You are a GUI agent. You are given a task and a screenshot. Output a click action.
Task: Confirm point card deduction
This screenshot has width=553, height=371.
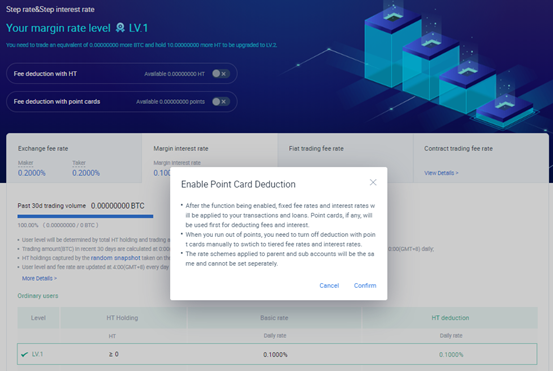(365, 285)
